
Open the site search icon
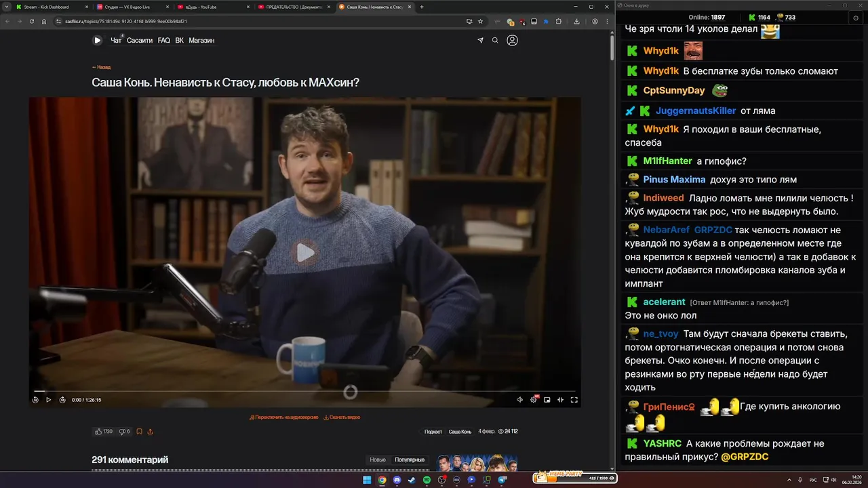[495, 41]
